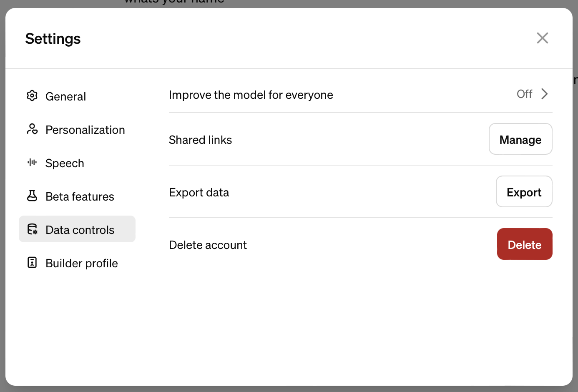
Task: Click the Data controls database icon
Action: pyautogui.click(x=32, y=229)
